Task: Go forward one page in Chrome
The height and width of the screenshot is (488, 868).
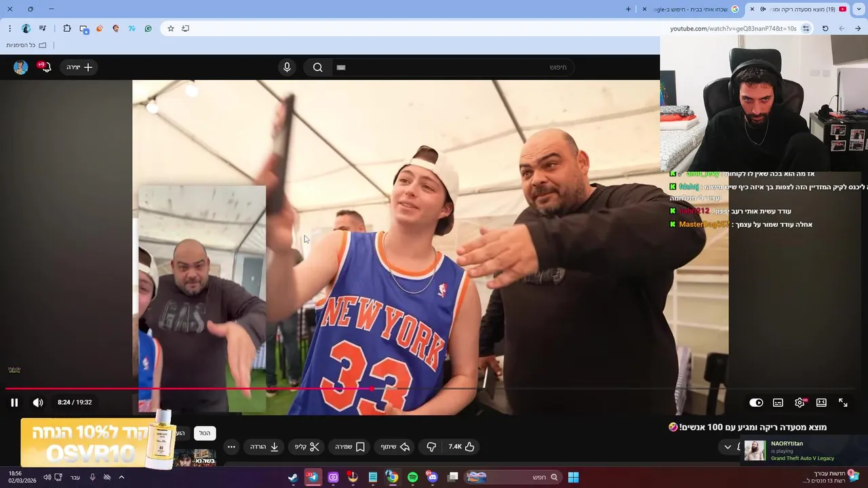Action: coord(842,28)
